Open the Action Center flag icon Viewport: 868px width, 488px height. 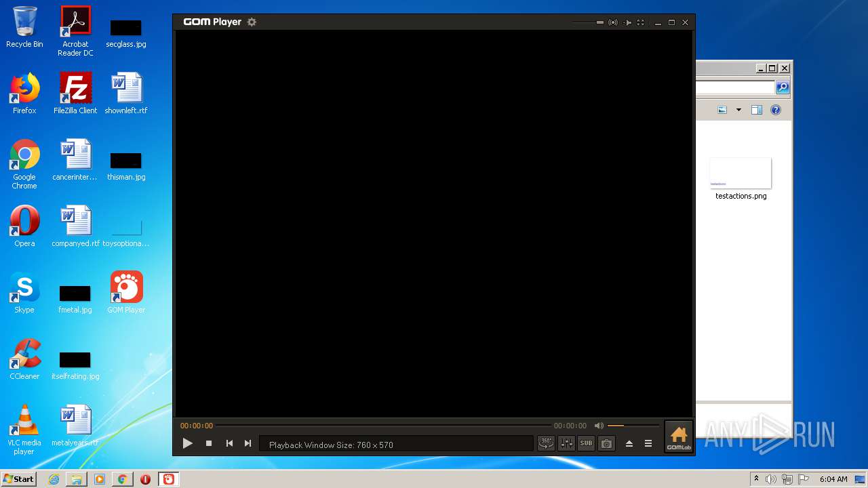click(804, 479)
